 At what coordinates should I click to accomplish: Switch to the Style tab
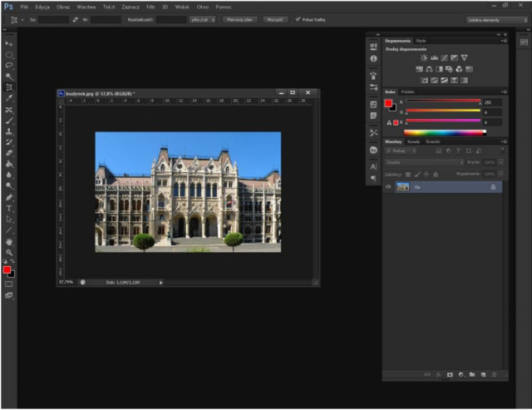click(x=421, y=41)
